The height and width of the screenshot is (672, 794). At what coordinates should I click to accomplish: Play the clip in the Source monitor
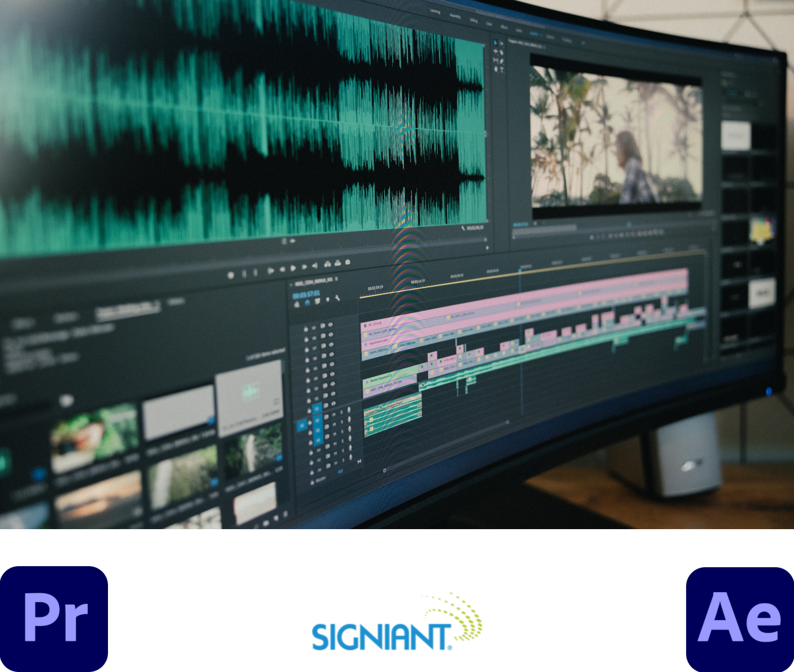(293, 268)
